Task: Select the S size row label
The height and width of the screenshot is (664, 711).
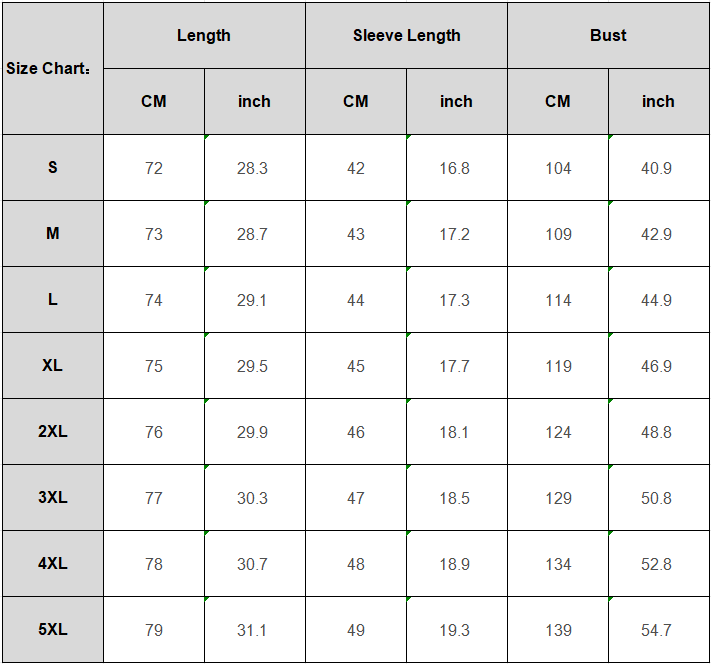Action: click(52, 168)
